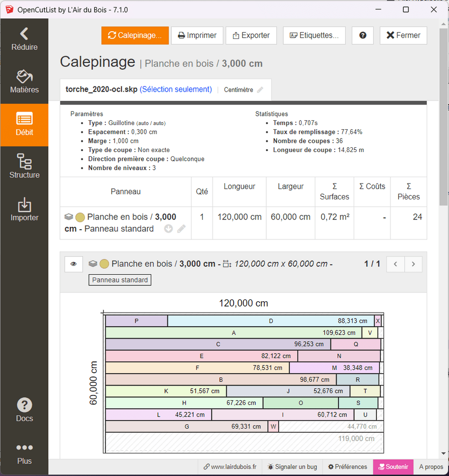Open the Structure panel icon
Image resolution: width=449 pixels, height=476 pixels.
(24, 166)
